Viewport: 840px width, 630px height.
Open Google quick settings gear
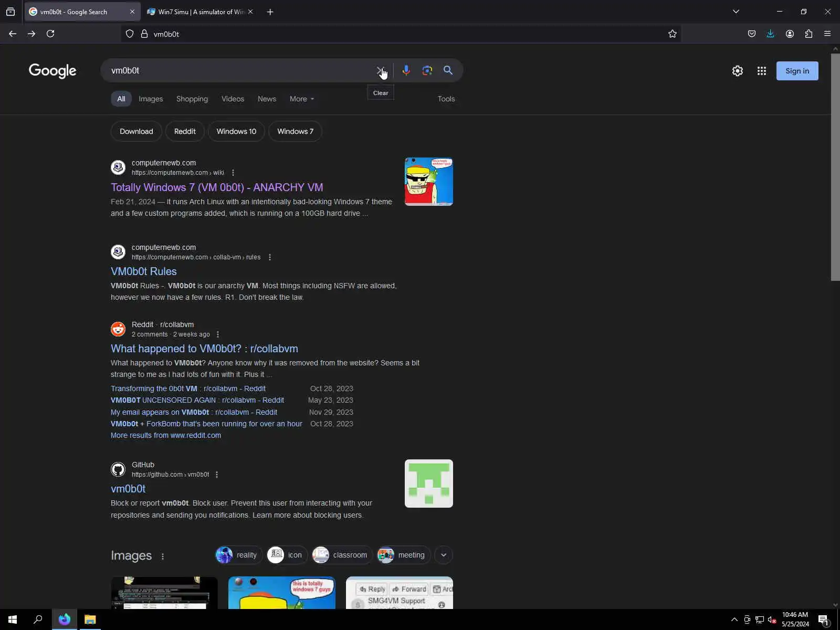(x=738, y=71)
